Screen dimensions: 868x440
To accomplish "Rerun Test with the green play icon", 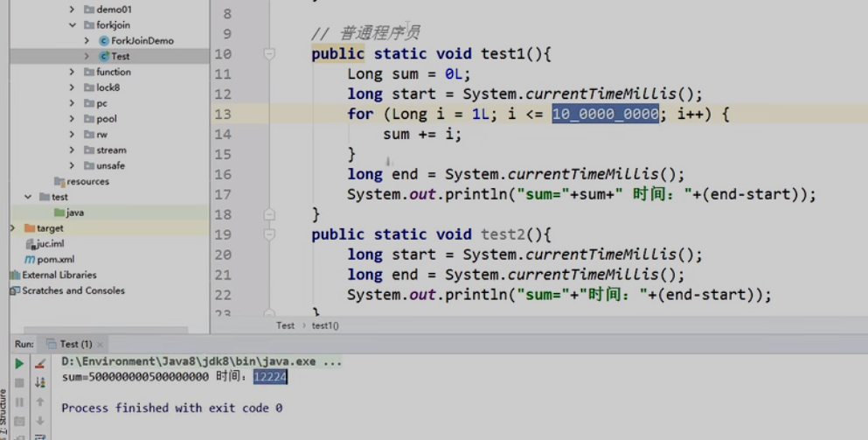I will [x=19, y=364].
